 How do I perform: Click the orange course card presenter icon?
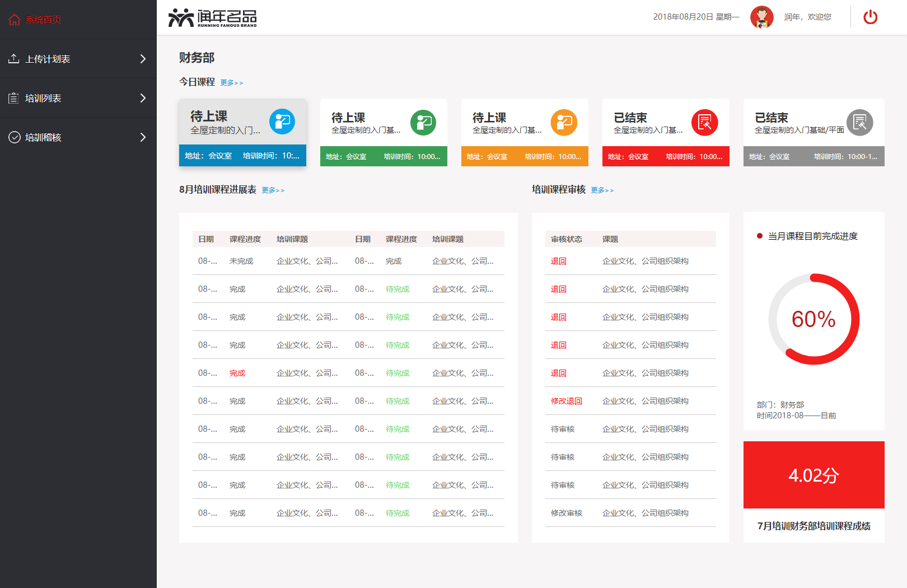(x=564, y=123)
